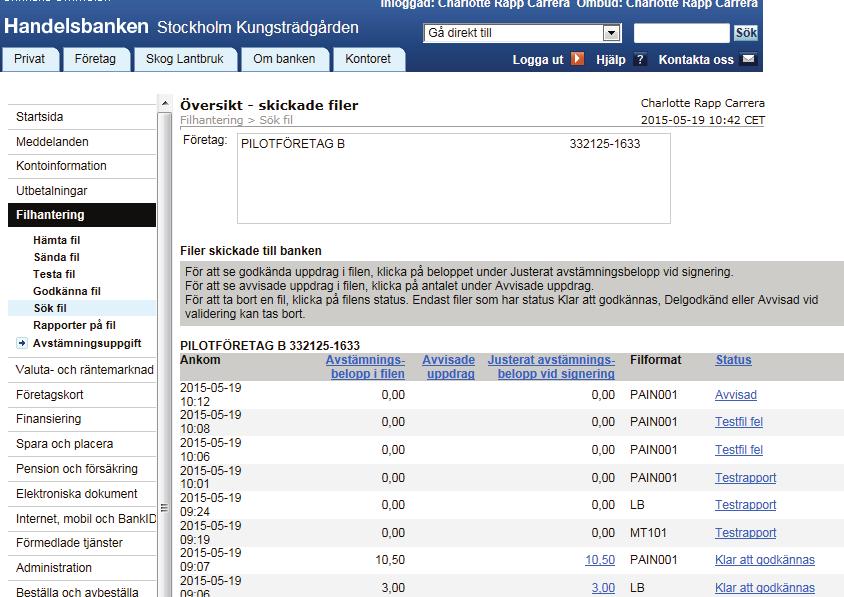The height and width of the screenshot is (597, 844).
Task: Select the Kontoret tab
Action: pyautogui.click(x=368, y=59)
